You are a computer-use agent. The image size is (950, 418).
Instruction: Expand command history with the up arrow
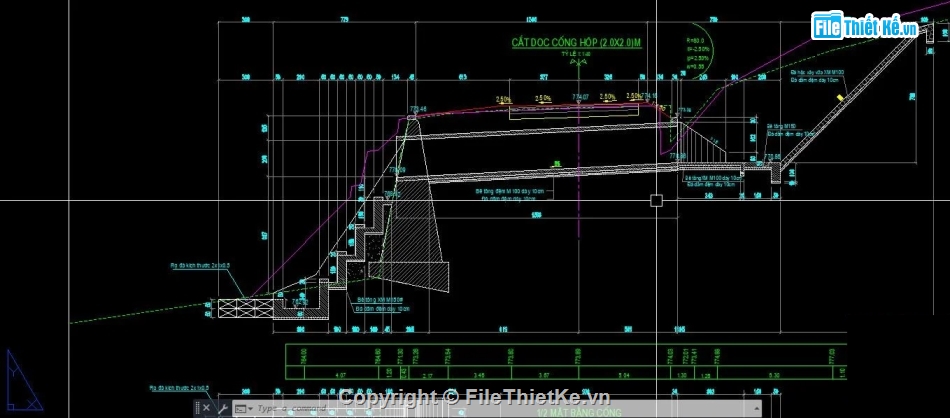(756, 409)
